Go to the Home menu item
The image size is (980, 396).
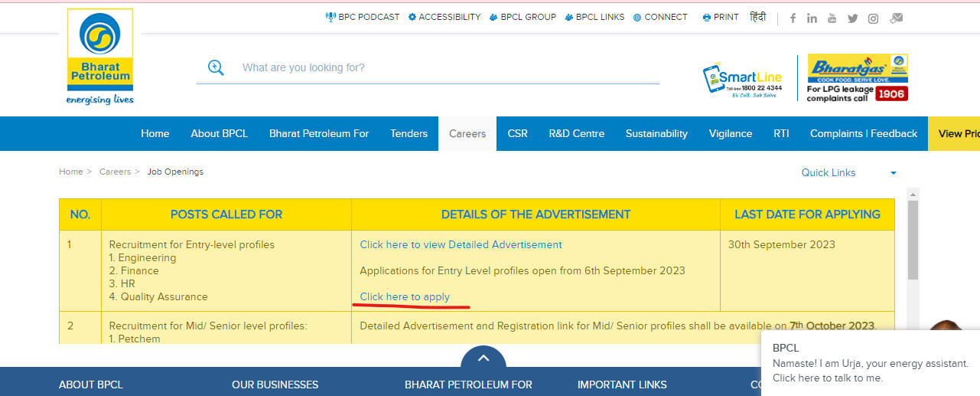click(155, 133)
